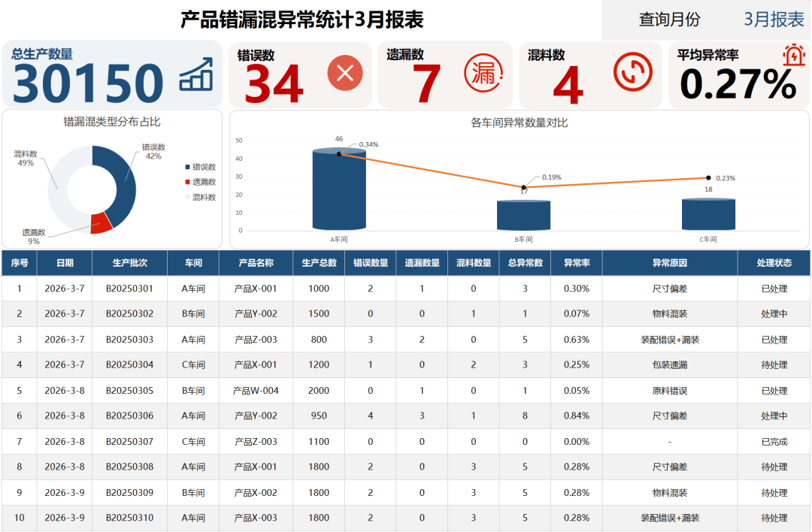This screenshot has width=812, height=532.
Task: Click 已完成 status in row 7
Action: pos(774,442)
